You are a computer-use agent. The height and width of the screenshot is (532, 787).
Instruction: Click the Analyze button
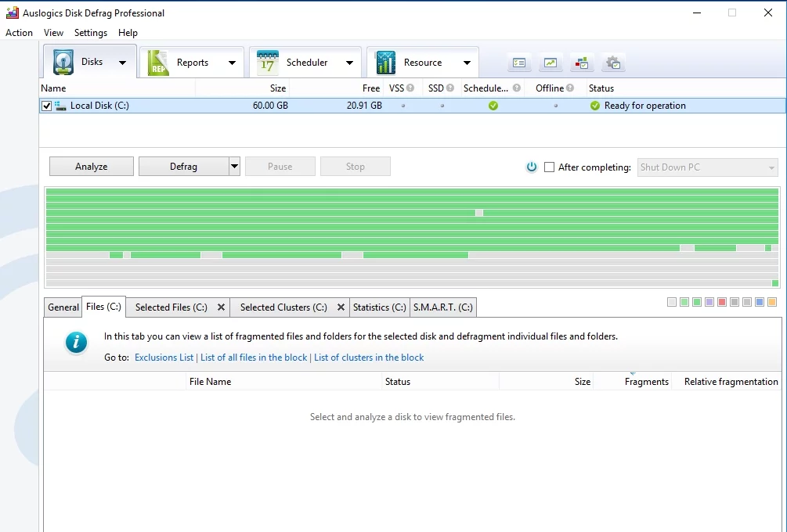pyautogui.click(x=92, y=167)
